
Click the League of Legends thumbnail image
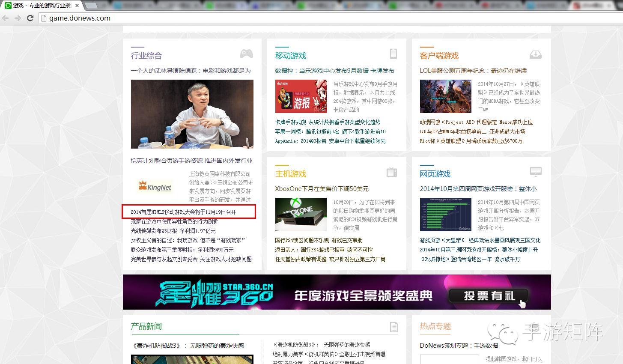446,96
